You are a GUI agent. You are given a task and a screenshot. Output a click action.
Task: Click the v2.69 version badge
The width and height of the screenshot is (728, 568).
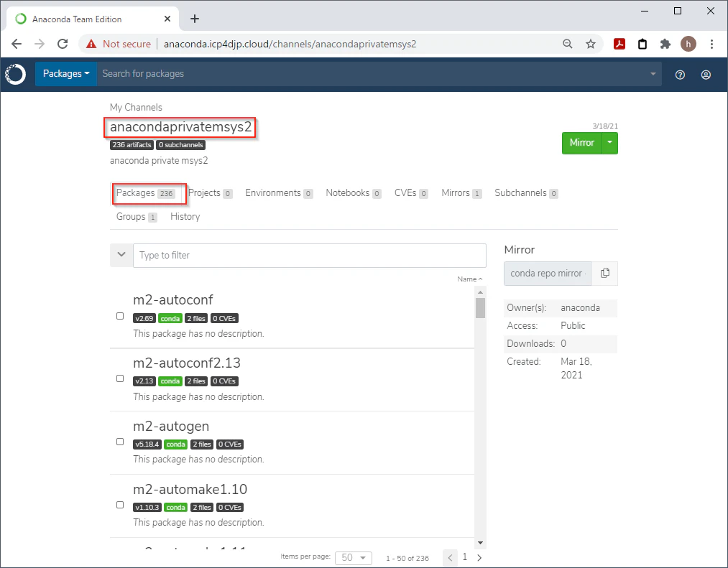click(144, 318)
